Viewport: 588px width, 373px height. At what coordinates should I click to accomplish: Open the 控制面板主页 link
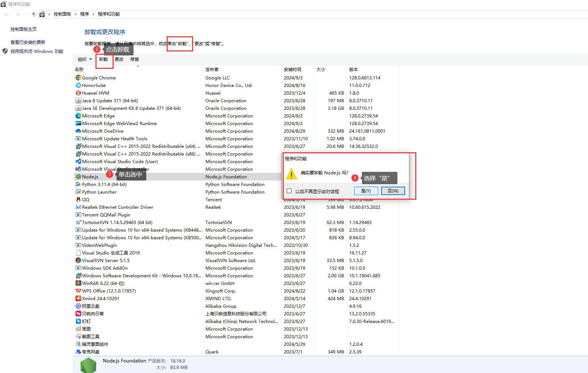tap(24, 29)
